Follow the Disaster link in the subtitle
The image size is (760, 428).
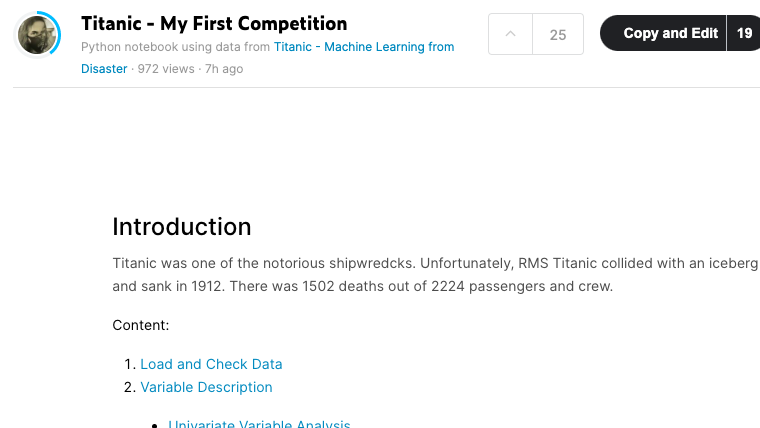[104, 69]
